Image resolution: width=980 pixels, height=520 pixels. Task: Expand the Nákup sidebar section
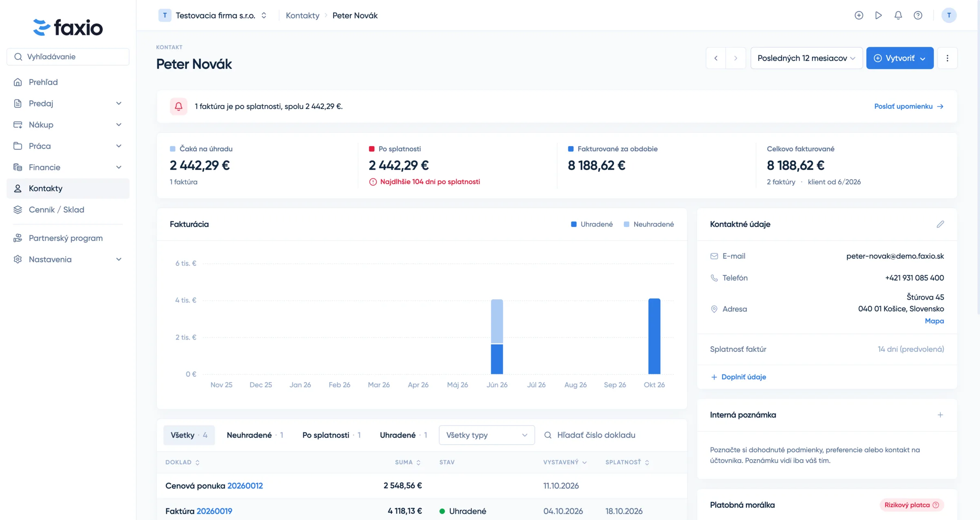coord(68,124)
